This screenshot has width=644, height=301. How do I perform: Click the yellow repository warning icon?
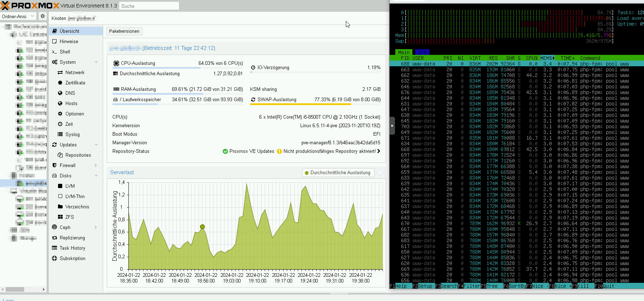[x=279, y=151]
